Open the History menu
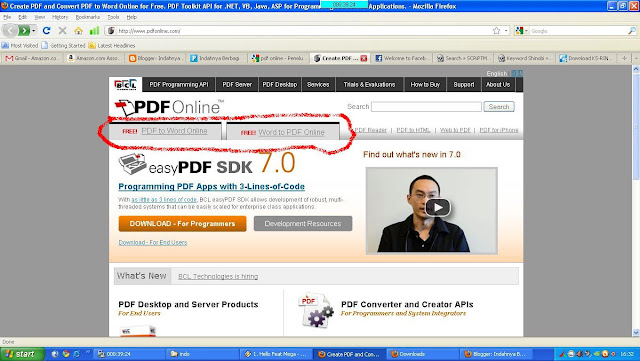640x361 pixels. [60, 17]
